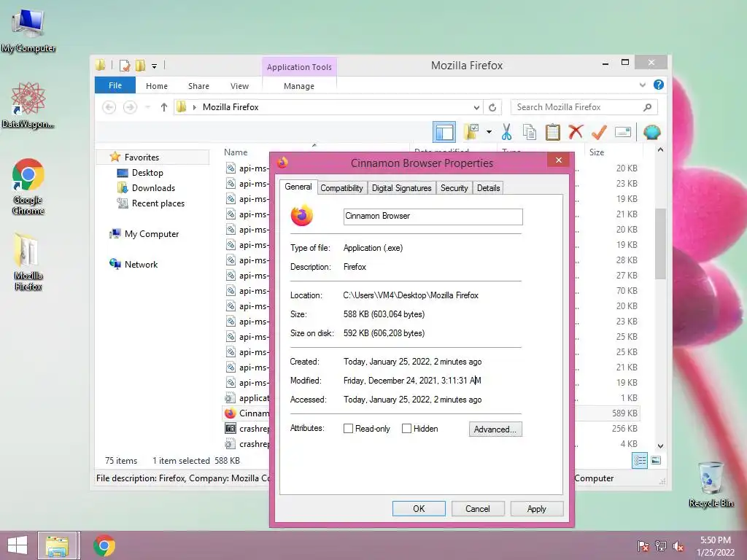
Task: Open the Manage ribbon tab
Action: click(x=299, y=86)
